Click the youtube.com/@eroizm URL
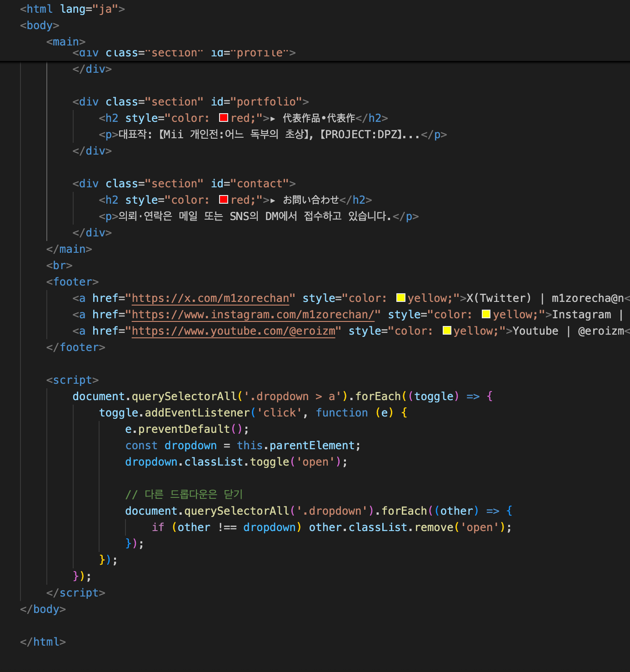 (233, 331)
